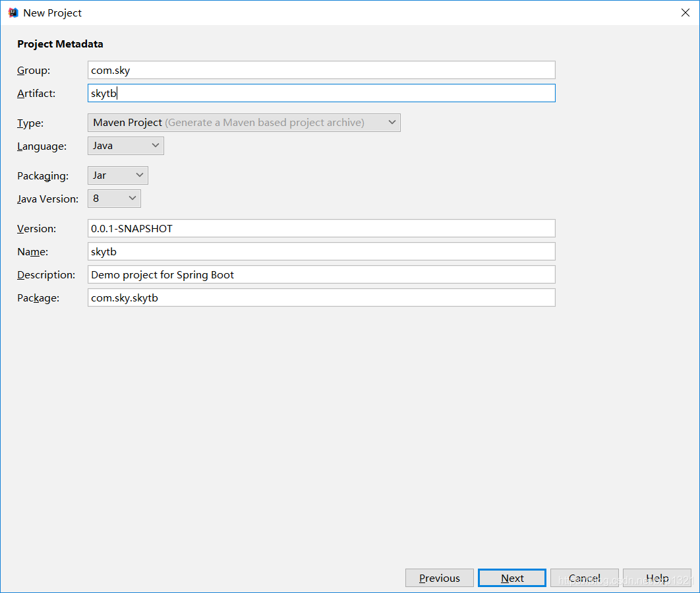Click the Language dropdown arrow
The height and width of the screenshot is (593, 700).
click(156, 145)
